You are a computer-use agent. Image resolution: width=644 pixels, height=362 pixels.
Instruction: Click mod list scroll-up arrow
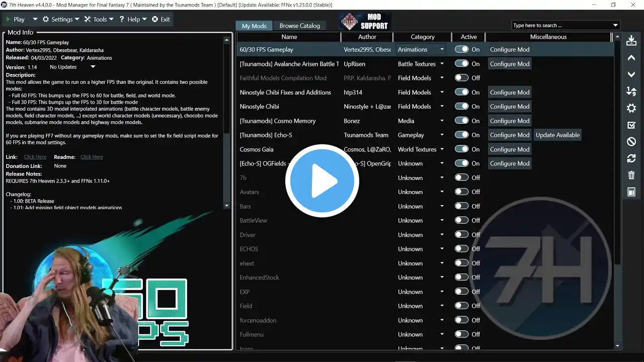point(618,37)
